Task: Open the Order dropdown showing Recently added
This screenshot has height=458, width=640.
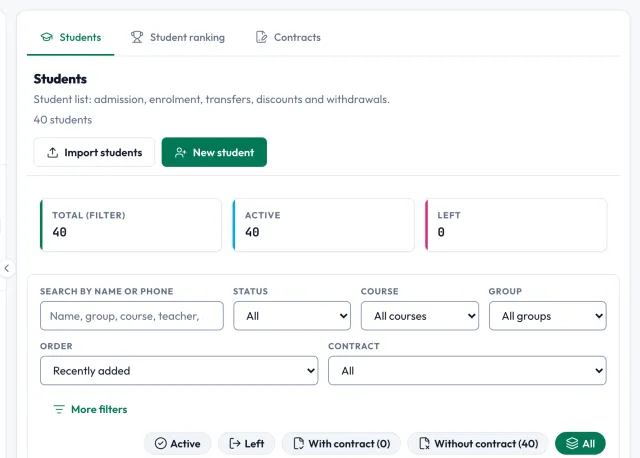Action: pyautogui.click(x=179, y=371)
